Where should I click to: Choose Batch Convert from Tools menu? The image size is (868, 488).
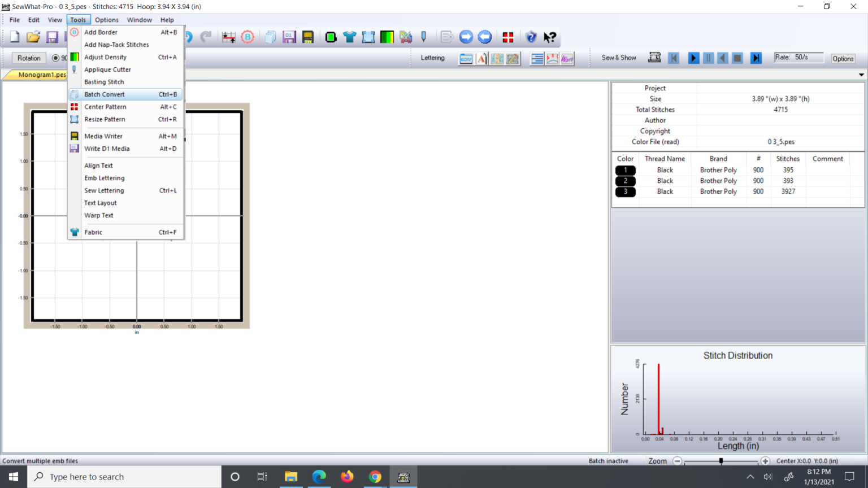point(105,94)
